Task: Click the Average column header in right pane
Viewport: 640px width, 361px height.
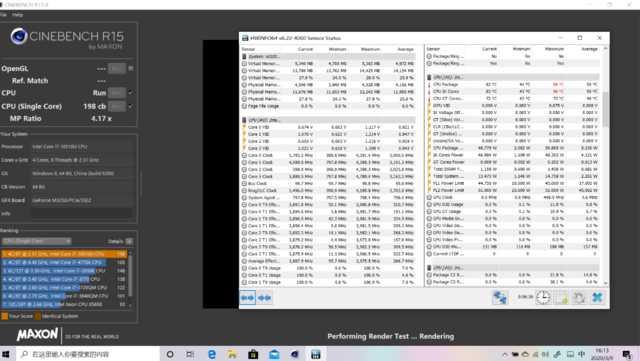Action: click(x=589, y=49)
